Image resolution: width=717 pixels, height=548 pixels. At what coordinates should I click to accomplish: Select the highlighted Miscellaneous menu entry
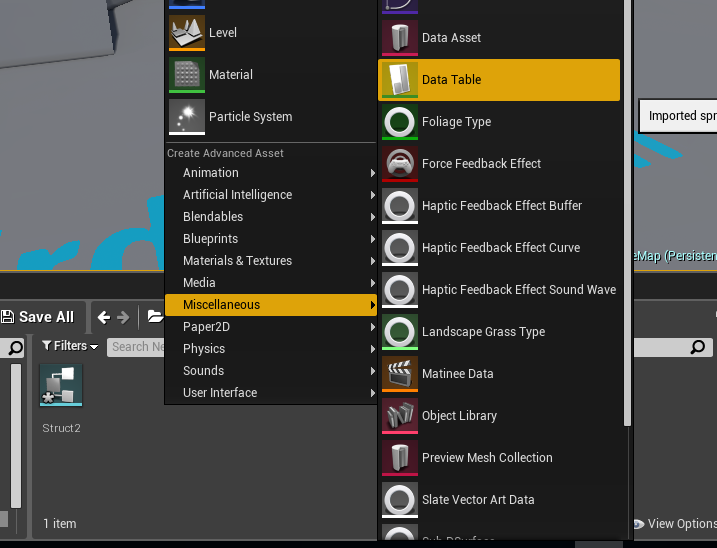point(271,305)
